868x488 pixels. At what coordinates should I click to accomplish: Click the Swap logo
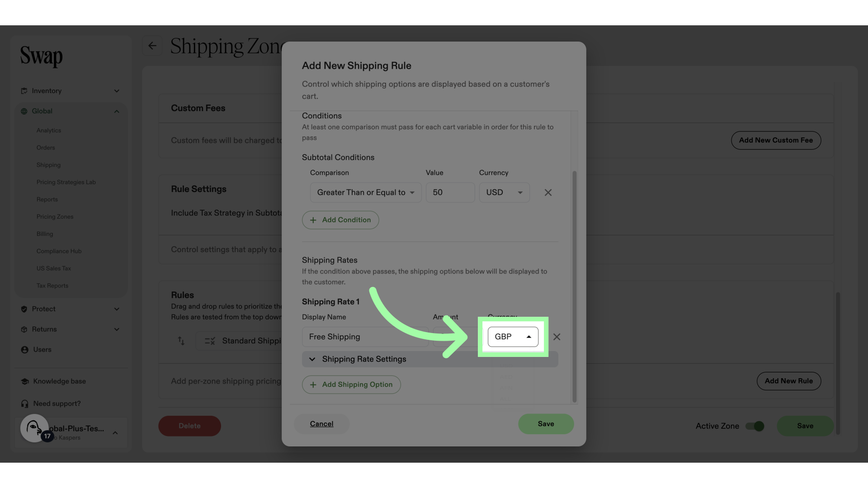41,56
